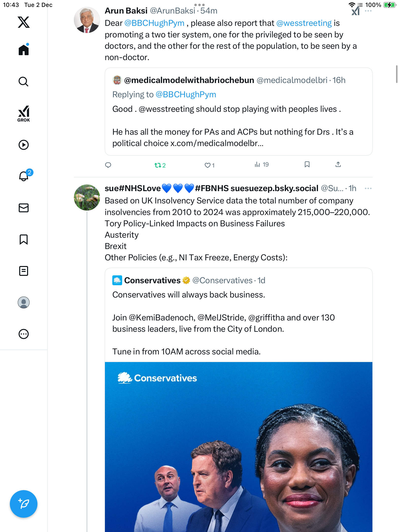This screenshot has height=532, width=399.
Task: Open more options on Arun Baksi's post
Action: tap(368, 11)
